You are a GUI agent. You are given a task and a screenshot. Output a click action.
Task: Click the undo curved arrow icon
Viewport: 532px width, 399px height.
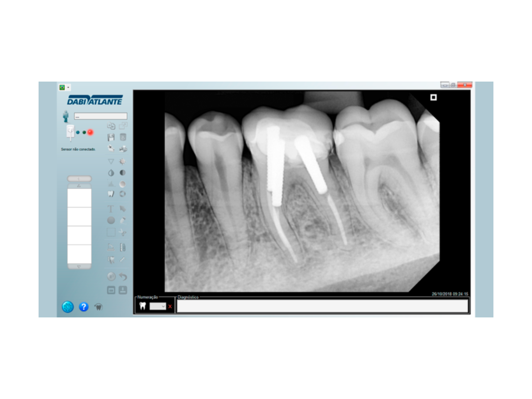tap(123, 277)
